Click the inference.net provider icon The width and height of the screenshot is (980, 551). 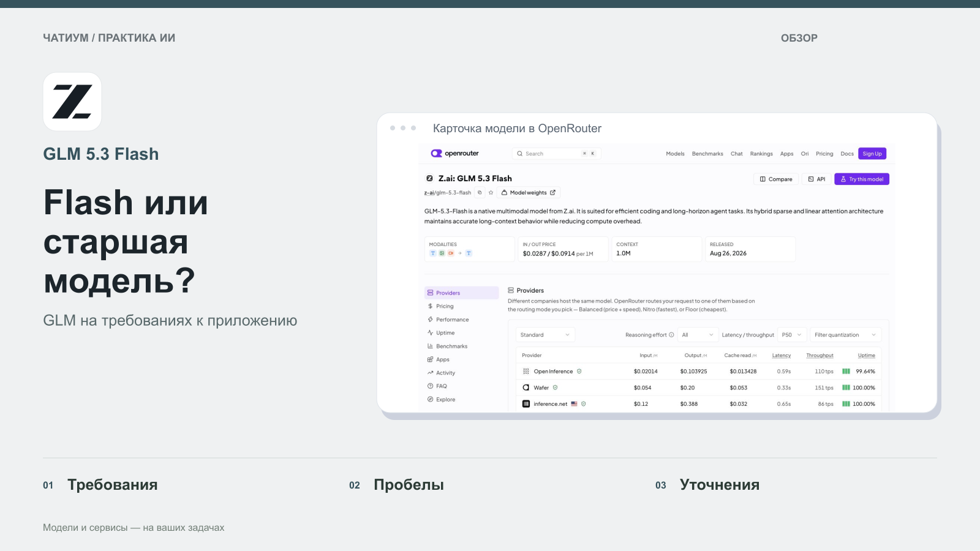point(526,404)
